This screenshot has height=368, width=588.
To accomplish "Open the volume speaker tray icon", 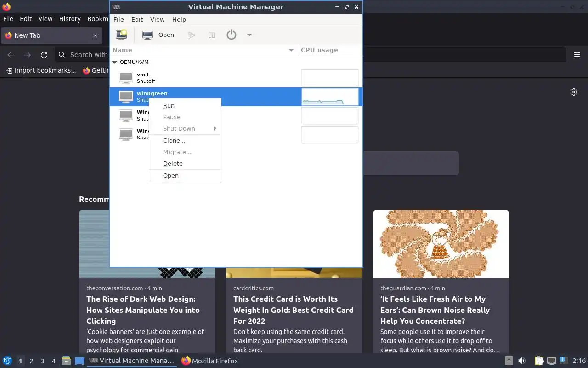I will (522, 361).
